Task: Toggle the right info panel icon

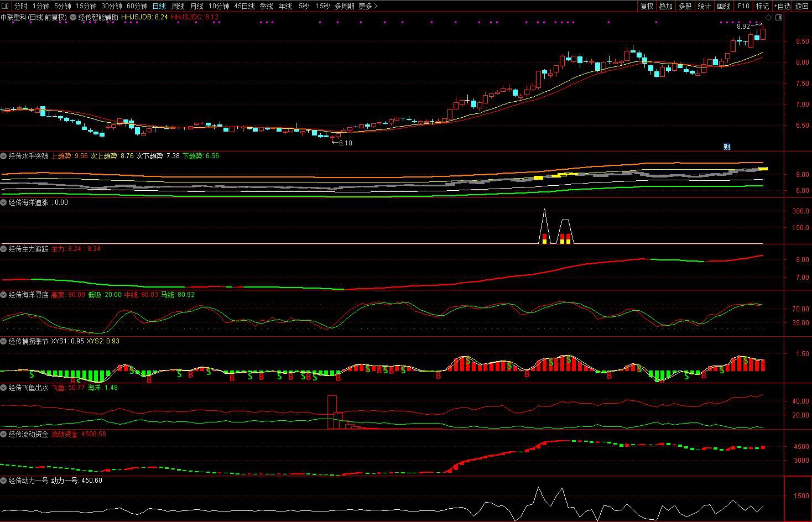Action: coord(779,18)
